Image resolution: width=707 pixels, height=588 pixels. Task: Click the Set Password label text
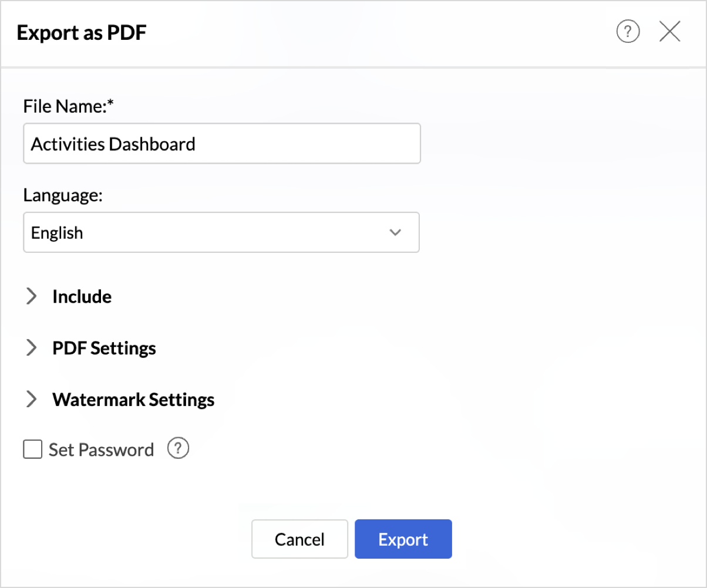pyautogui.click(x=101, y=450)
